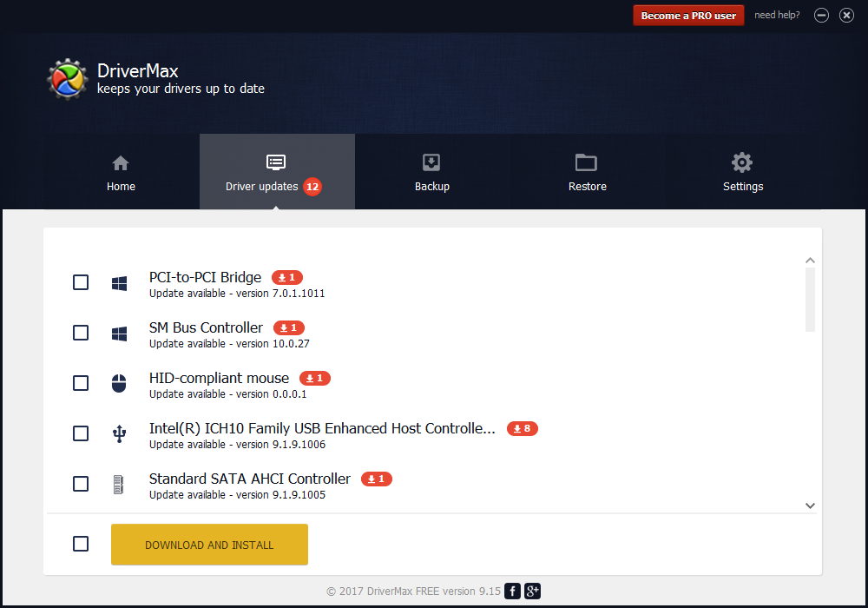Screen dimensions: 868x608
Task: Click 'keeps your drivers up to date' tagline
Action: point(181,89)
